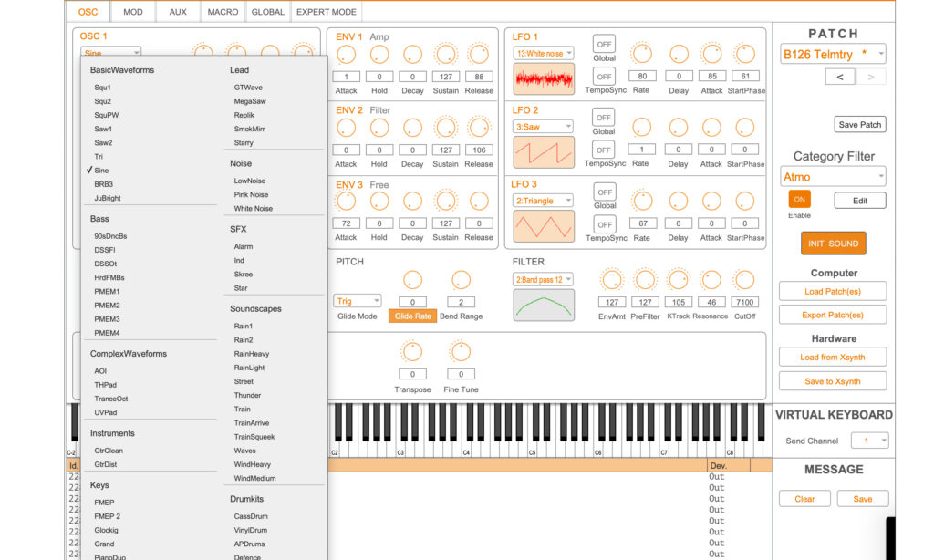The height and width of the screenshot is (560, 934).
Task: Click the band pass filter curve display
Action: (544, 305)
